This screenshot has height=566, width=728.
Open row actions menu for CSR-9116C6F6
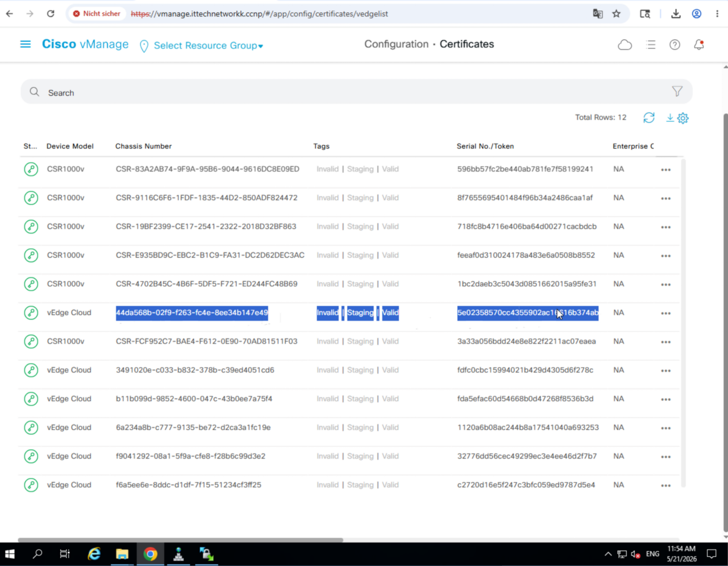(666, 198)
